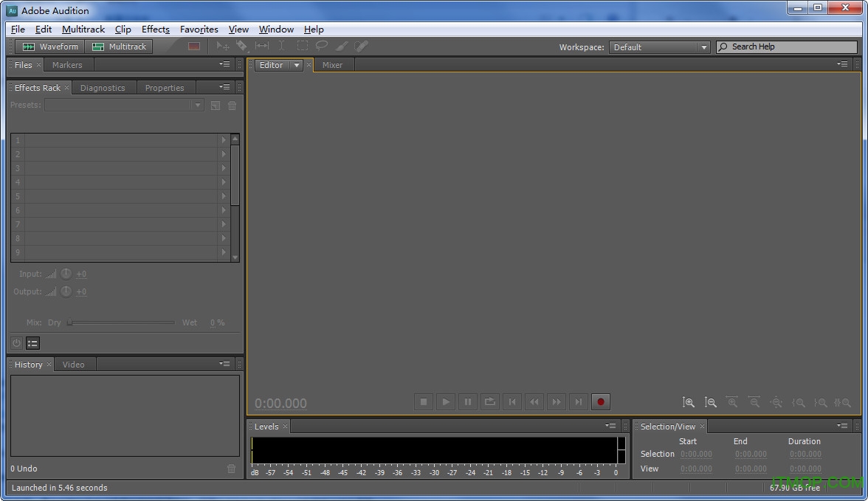Click the Input gain knob
The height and width of the screenshot is (501, 868).
[66, 274]
